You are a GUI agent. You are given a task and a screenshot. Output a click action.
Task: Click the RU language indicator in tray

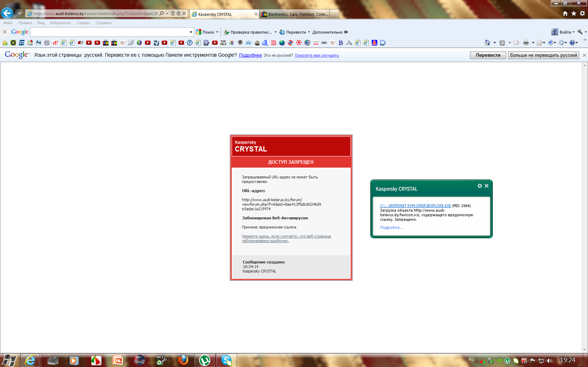[471, 360]
